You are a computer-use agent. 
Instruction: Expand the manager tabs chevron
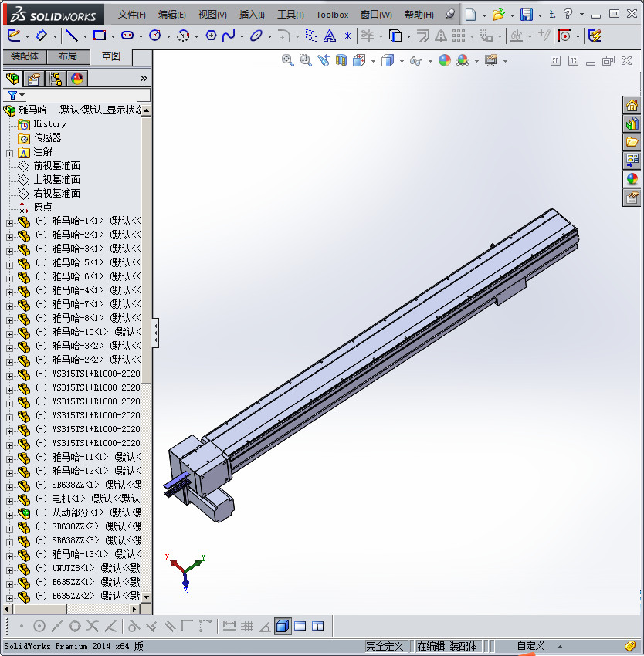coord(144,78)
